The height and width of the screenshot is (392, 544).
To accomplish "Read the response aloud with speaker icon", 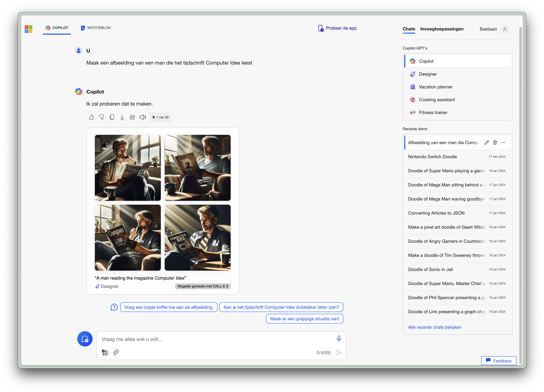I will pos(143,117).
